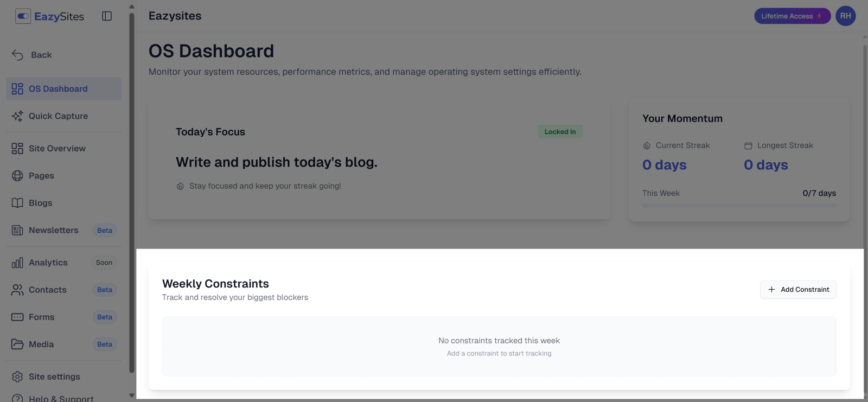The width and height of the screenshot is (868, 402).
Task: Select the Blogs book icon
Action: point(17,202)
